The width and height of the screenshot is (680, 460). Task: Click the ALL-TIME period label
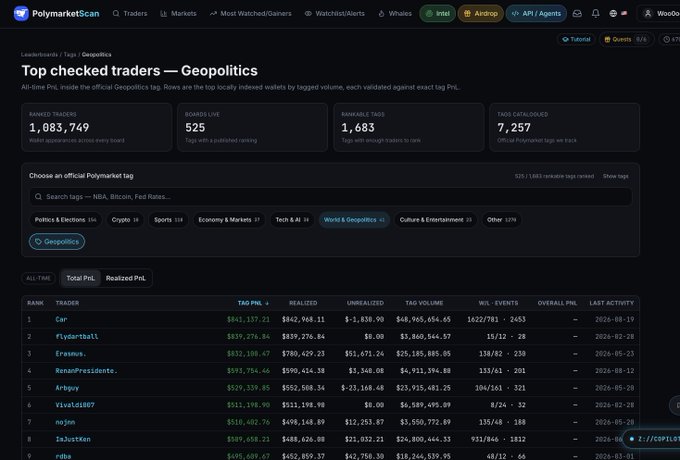click(x=38, y=278)
